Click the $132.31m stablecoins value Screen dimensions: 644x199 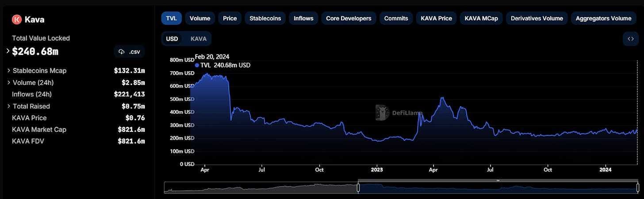pos(130,71)
